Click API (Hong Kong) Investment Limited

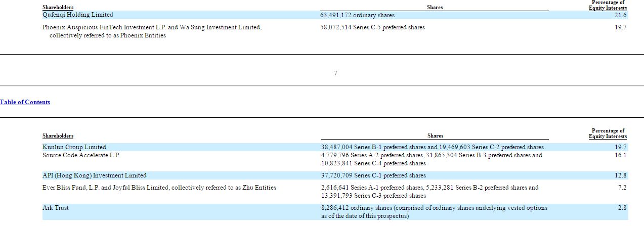[95, 175]
